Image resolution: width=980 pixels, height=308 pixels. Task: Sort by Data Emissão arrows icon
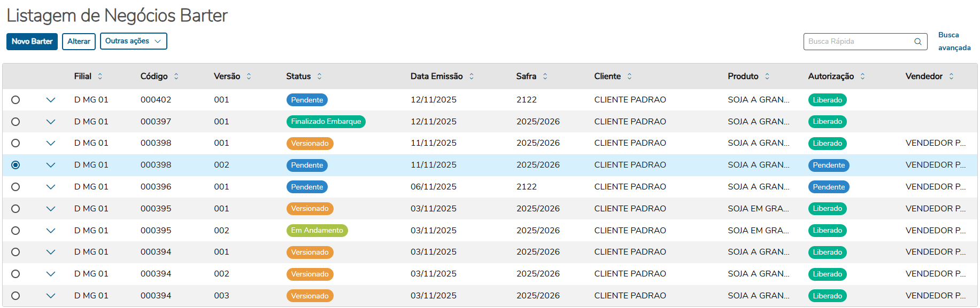pos(472,76)
